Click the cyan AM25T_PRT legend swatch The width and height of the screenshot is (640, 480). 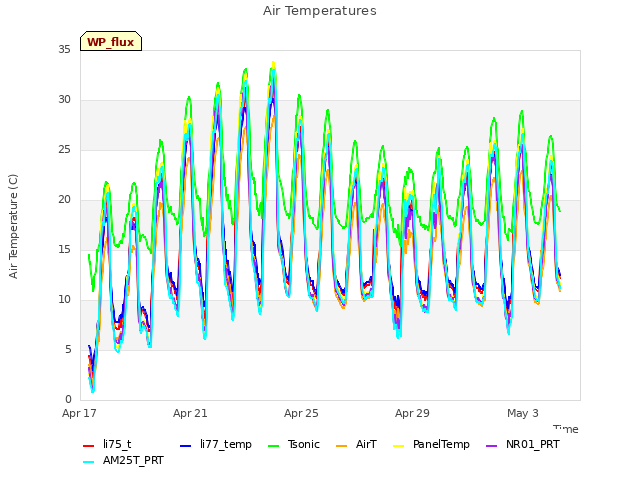89,462
